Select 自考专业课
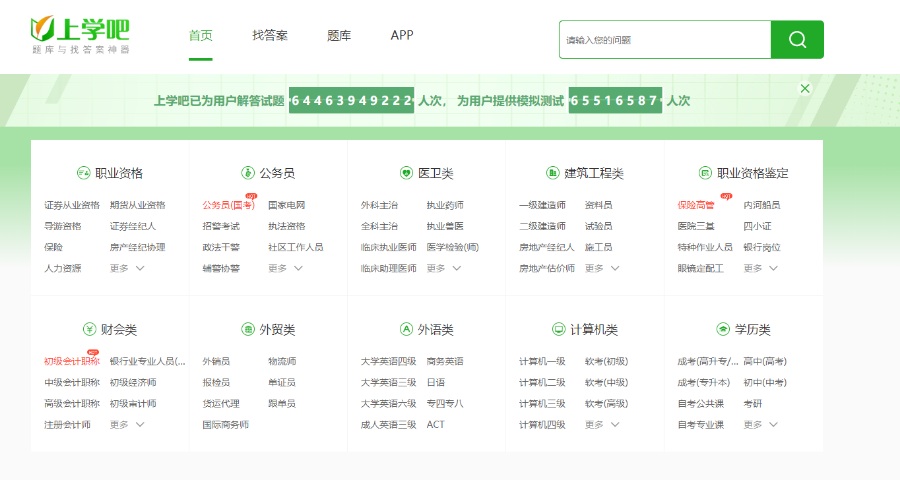 [701, 424]
